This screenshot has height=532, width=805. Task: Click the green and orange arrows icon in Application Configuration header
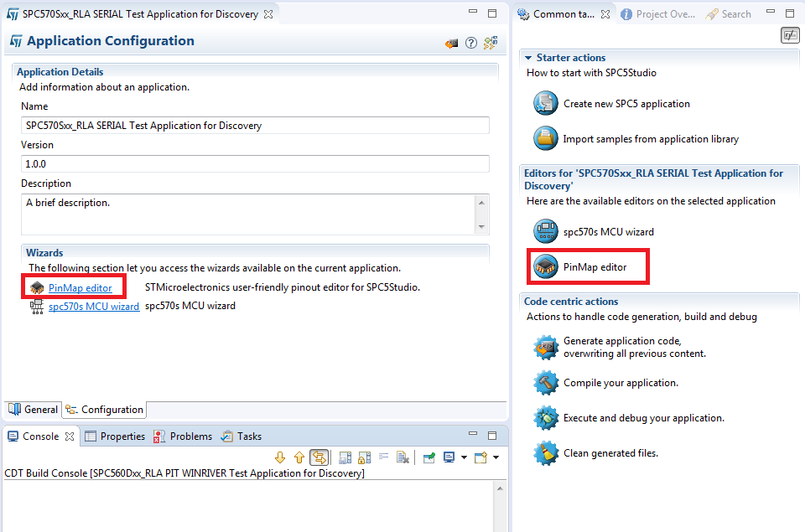(491, 43)
